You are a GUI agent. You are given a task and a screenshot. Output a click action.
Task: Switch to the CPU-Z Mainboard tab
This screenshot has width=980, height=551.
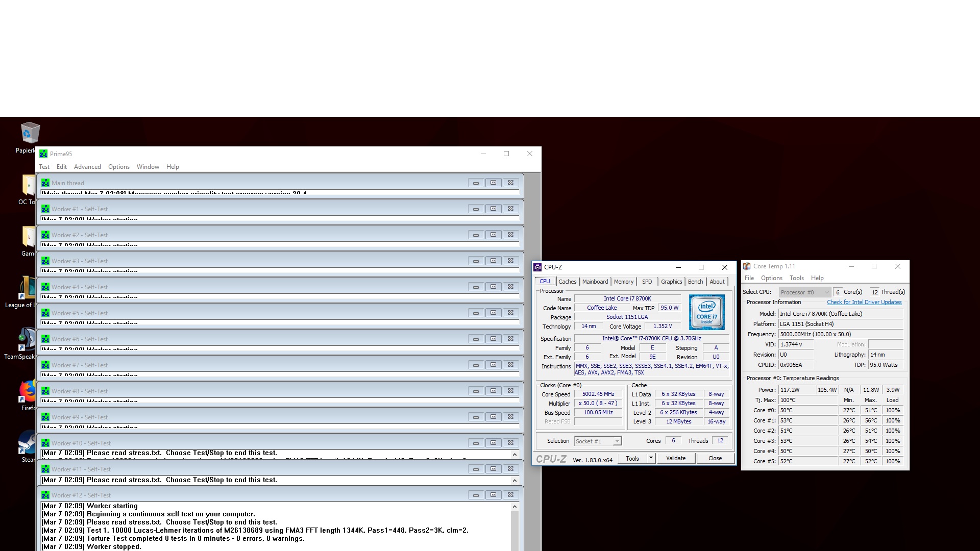pos(595,282)
